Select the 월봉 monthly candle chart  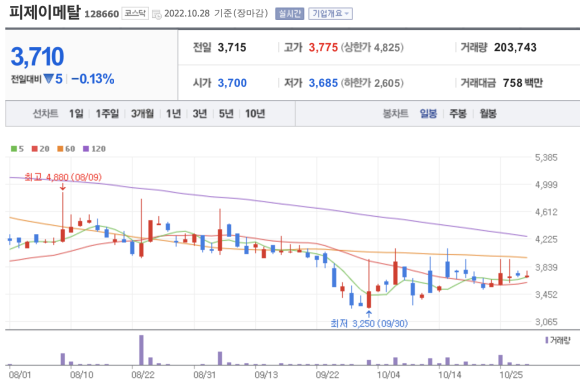pos(488,114)
